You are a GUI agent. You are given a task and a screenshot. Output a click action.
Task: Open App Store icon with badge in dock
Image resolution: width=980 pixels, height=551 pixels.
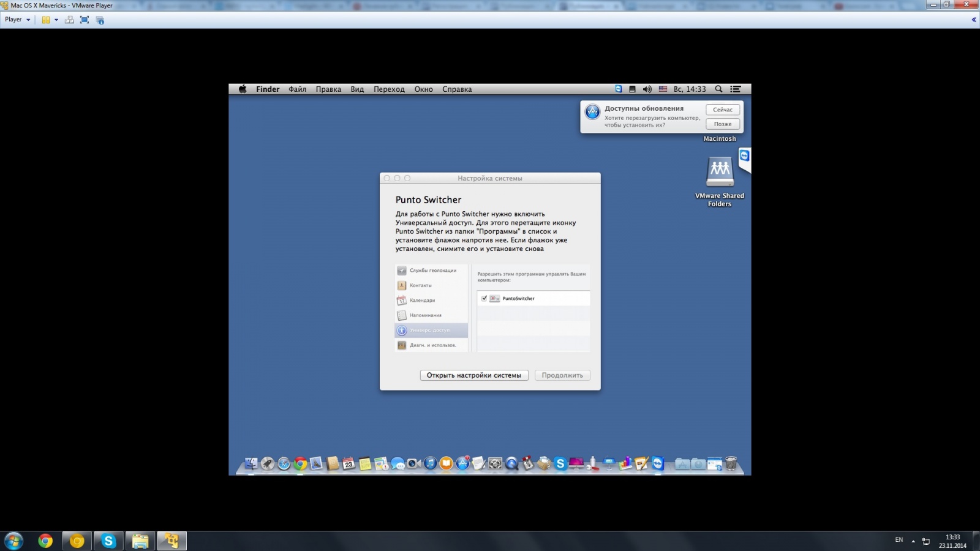(x=462, y=463)
